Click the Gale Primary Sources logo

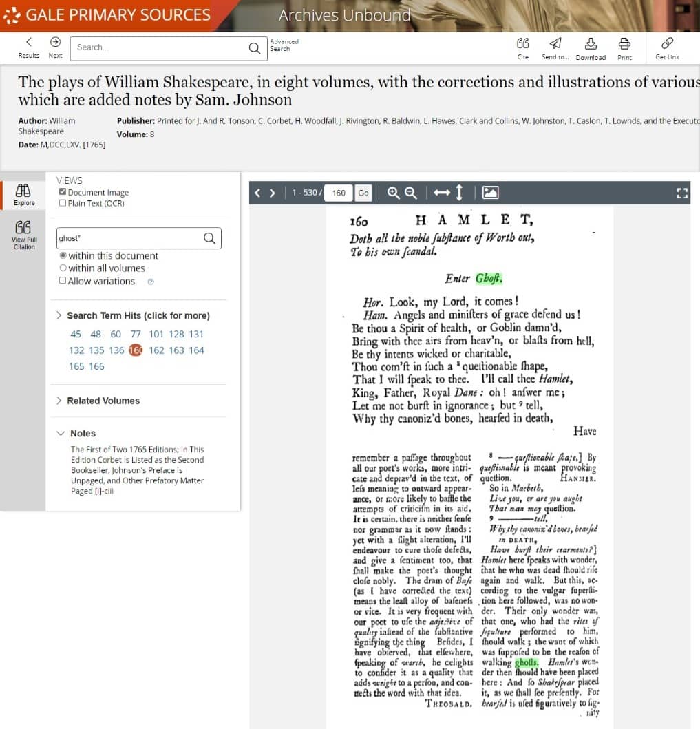pos(107,15)
